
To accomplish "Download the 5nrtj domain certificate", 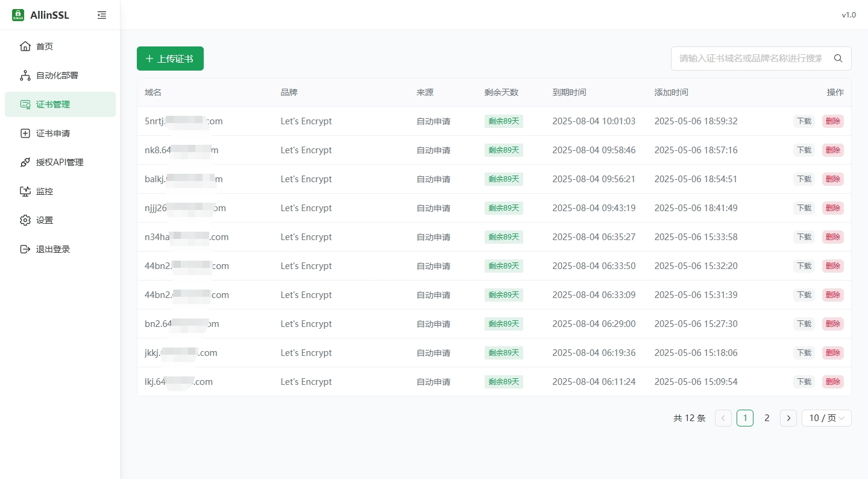I will pos(804,121).
